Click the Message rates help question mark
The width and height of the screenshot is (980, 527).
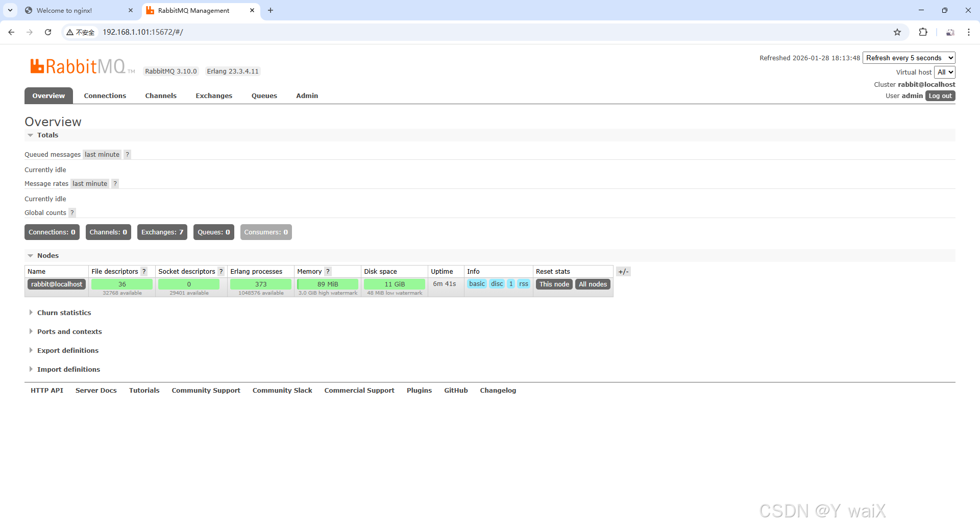point(115,184)
